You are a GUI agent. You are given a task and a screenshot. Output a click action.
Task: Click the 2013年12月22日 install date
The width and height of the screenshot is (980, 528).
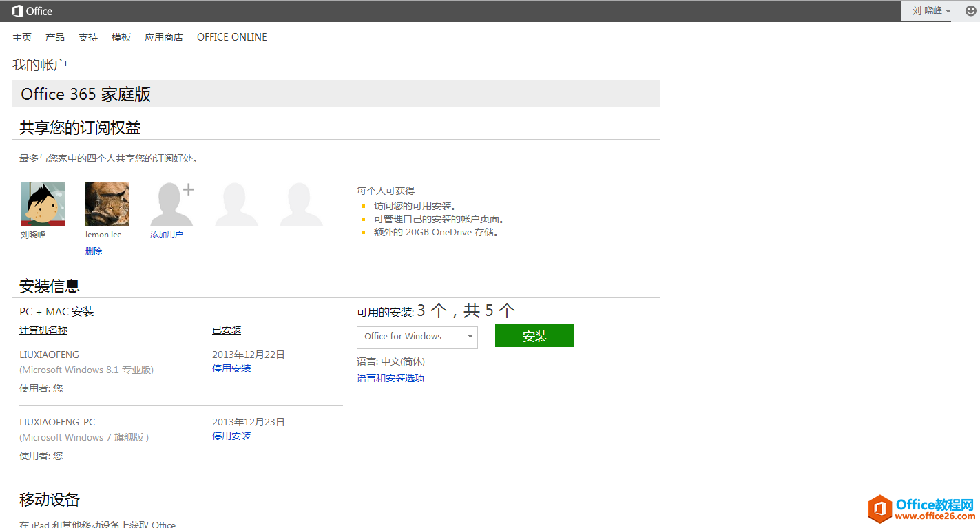(249, 355)
